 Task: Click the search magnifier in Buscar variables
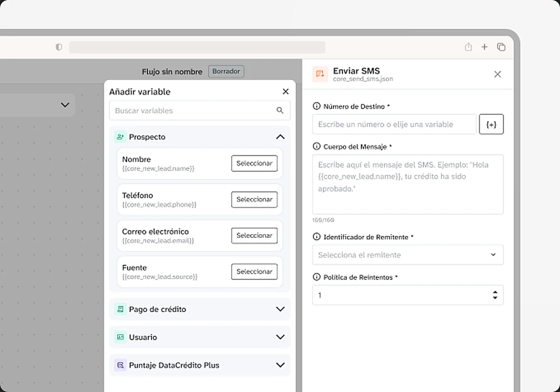point(280,111)
